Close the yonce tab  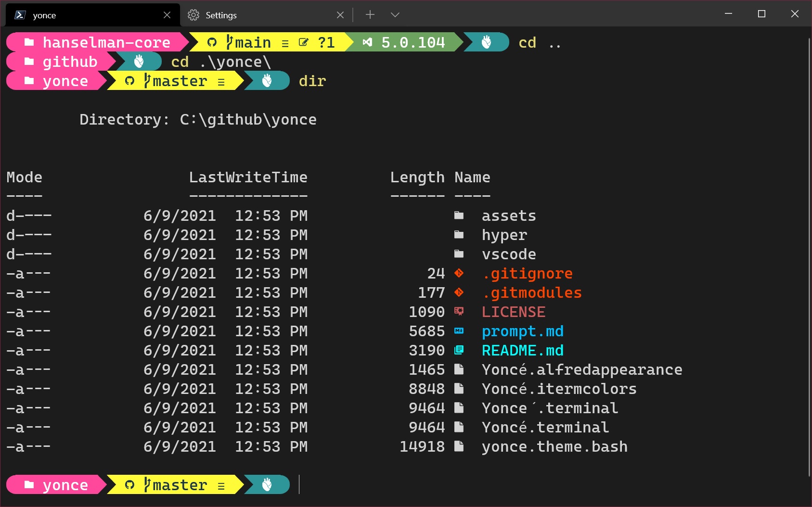(167, 15)
